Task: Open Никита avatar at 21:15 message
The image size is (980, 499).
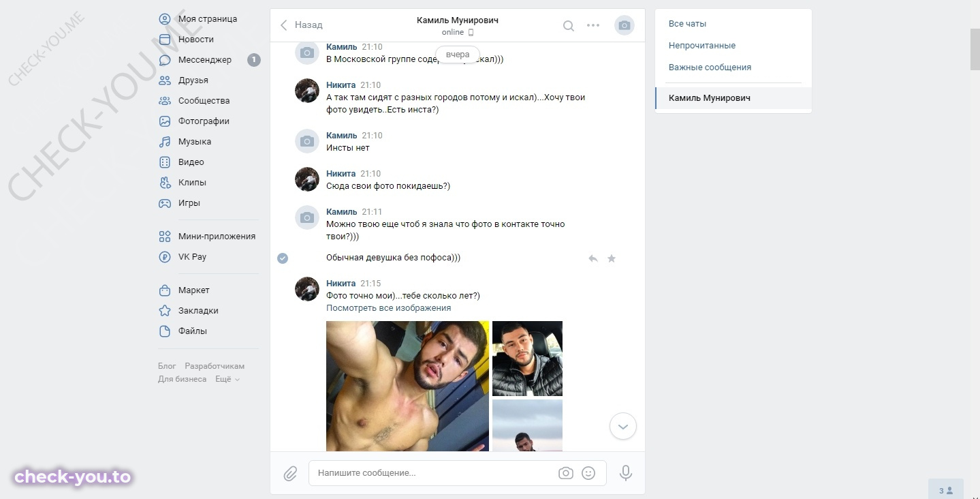Action: [x=307, y=289]
